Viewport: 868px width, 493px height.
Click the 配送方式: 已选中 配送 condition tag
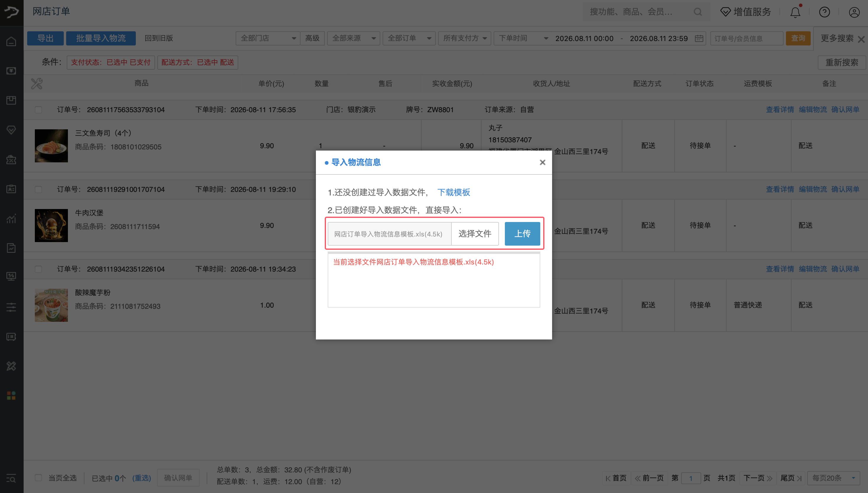click(x=198, y=62)
